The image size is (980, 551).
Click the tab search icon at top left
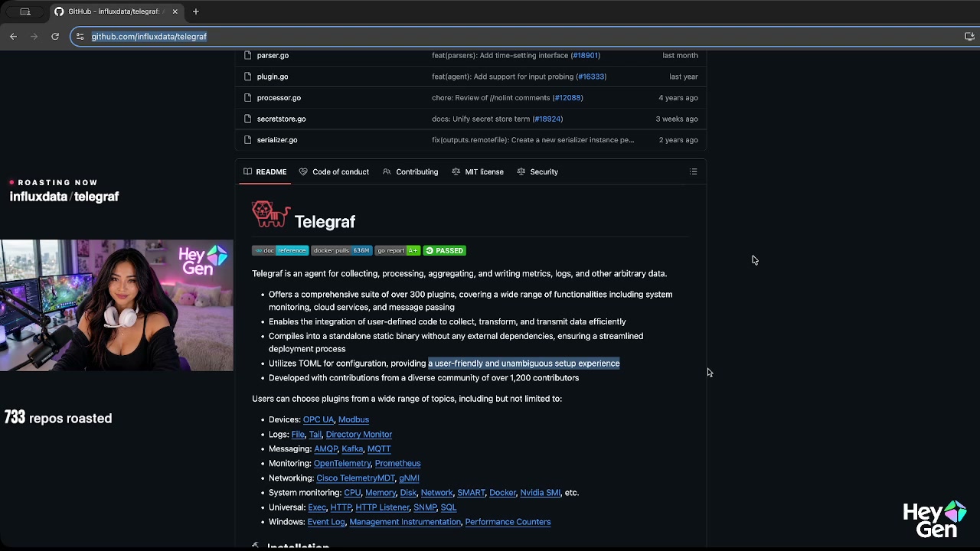click(x=25, y=11)
